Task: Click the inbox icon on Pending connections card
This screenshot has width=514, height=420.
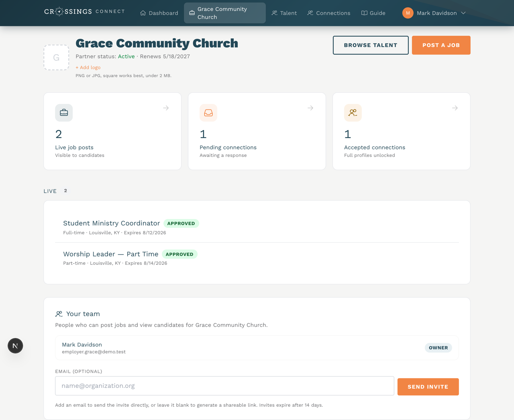Action: click(x=208, y=113)
